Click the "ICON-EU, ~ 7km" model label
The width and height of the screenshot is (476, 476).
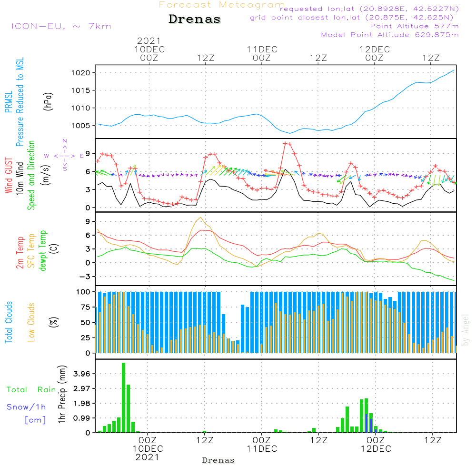click(61, 26)
